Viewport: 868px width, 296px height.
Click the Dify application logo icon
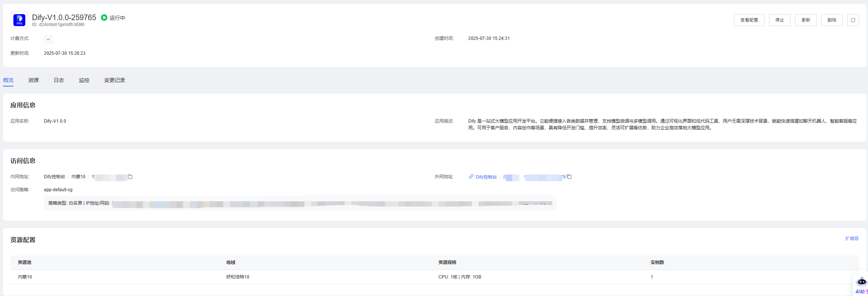19,20
